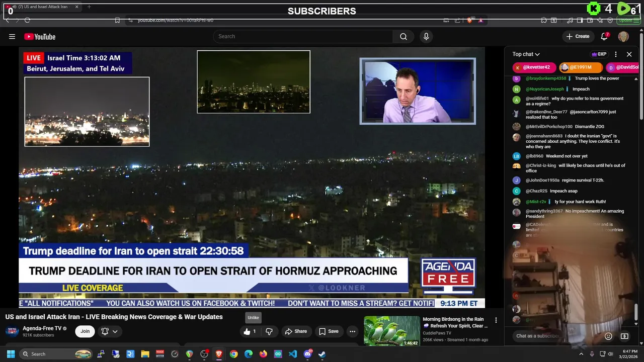This screenshot has height=362, width=644.
Task: Start voice search with microphone icon
Action: [x=426, y=36]
